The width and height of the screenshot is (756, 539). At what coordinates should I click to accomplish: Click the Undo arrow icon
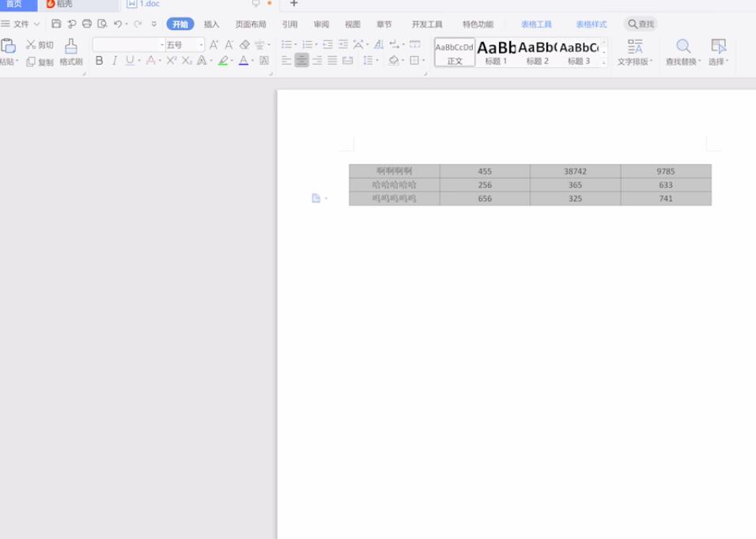coord(118,24)
